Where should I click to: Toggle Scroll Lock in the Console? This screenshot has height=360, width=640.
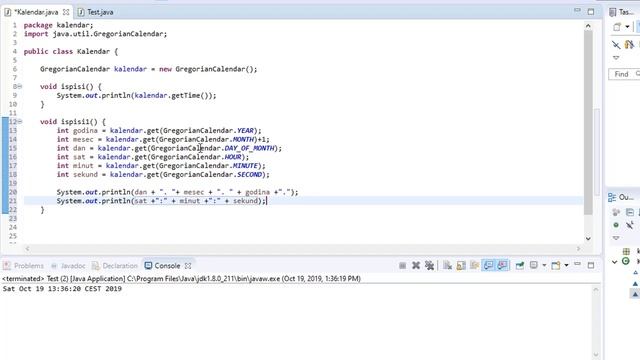[x=461, y=266]
